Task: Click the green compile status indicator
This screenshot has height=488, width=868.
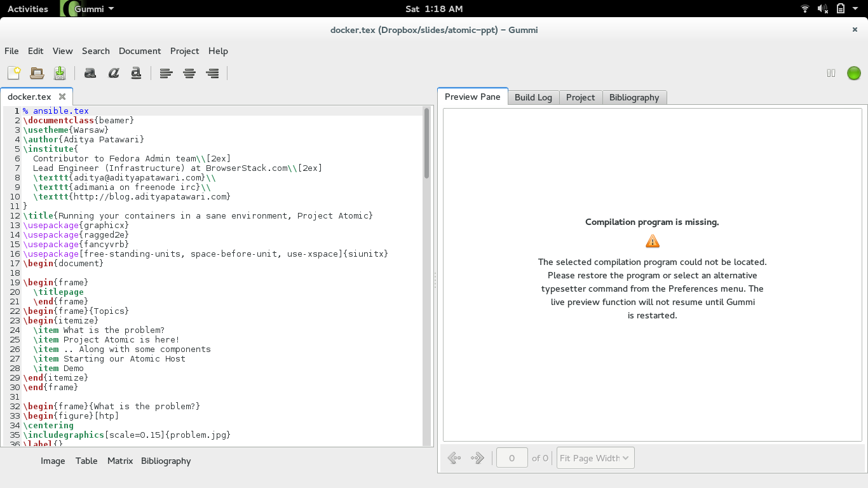Action: [x=854, y=73]
